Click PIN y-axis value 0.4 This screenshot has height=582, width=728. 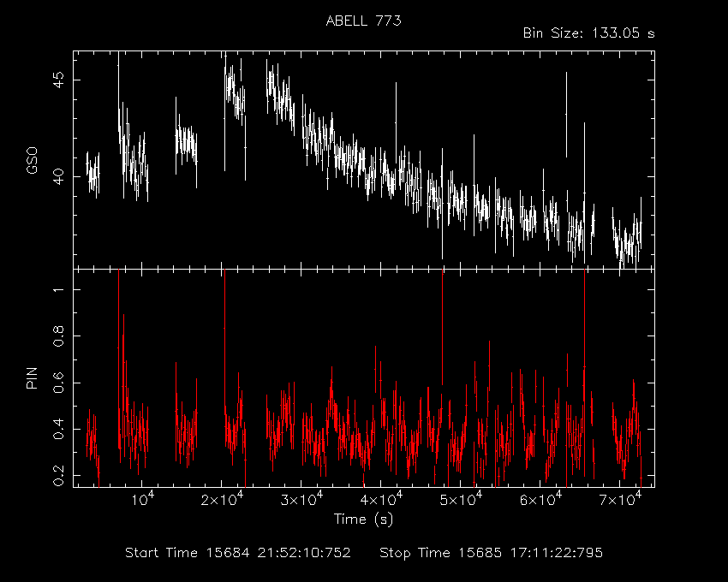[59, 429]
